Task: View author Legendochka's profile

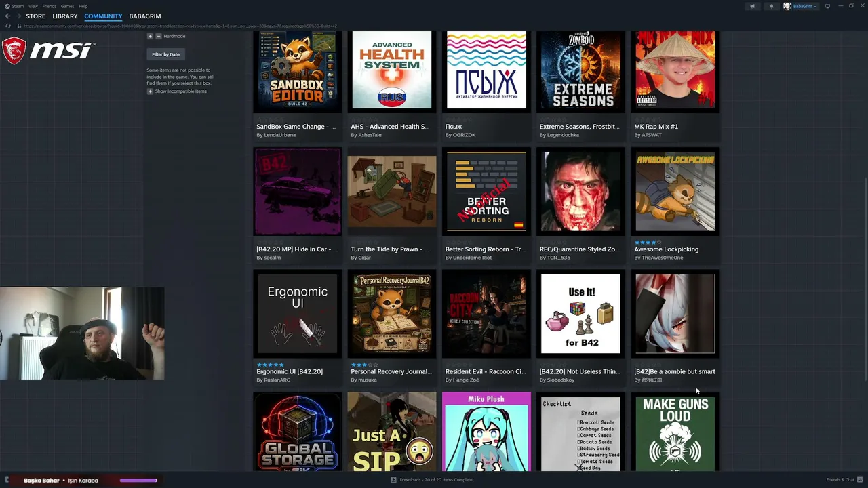Action: pos(563,135)
